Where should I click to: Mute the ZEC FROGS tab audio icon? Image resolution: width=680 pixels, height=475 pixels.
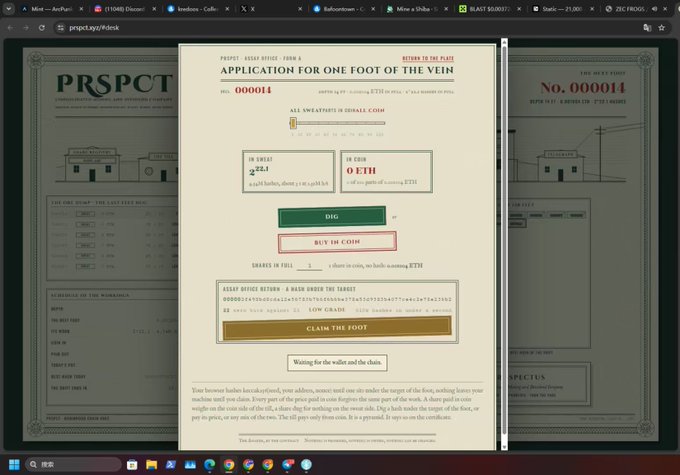pyautogui.click(x=654, y=9)
